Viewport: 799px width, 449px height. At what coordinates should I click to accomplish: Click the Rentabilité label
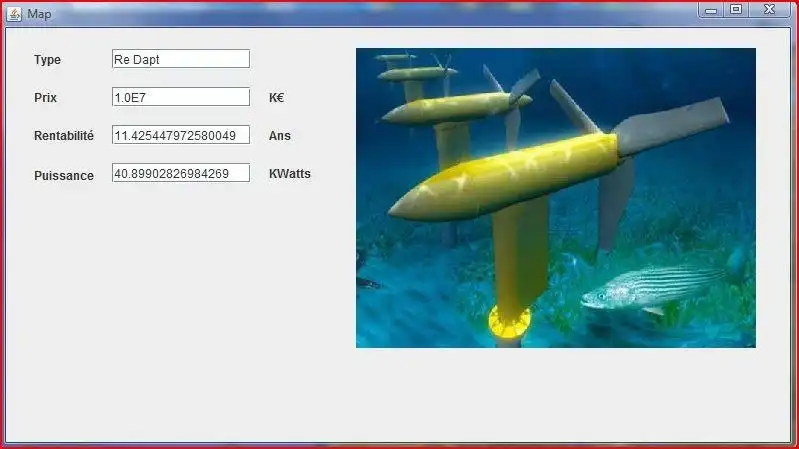(64, 136)
